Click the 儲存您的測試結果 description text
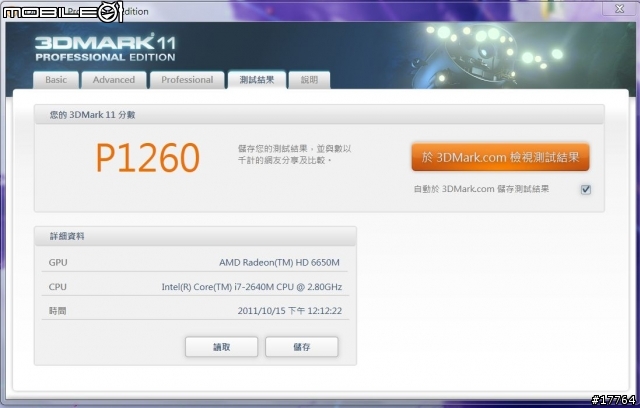 (295, 154)
